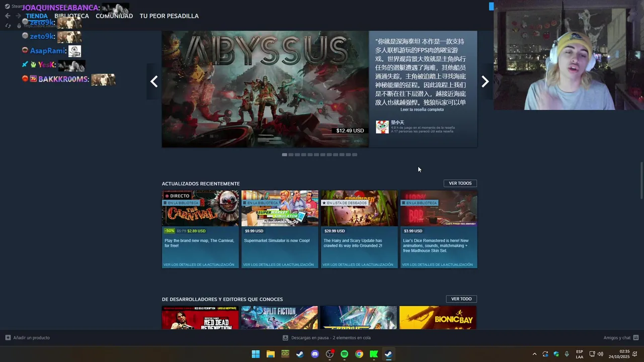This screenshot has width=644, height=362.
Task: Reload the store page with refresh icon
Action: click(8, 26)
